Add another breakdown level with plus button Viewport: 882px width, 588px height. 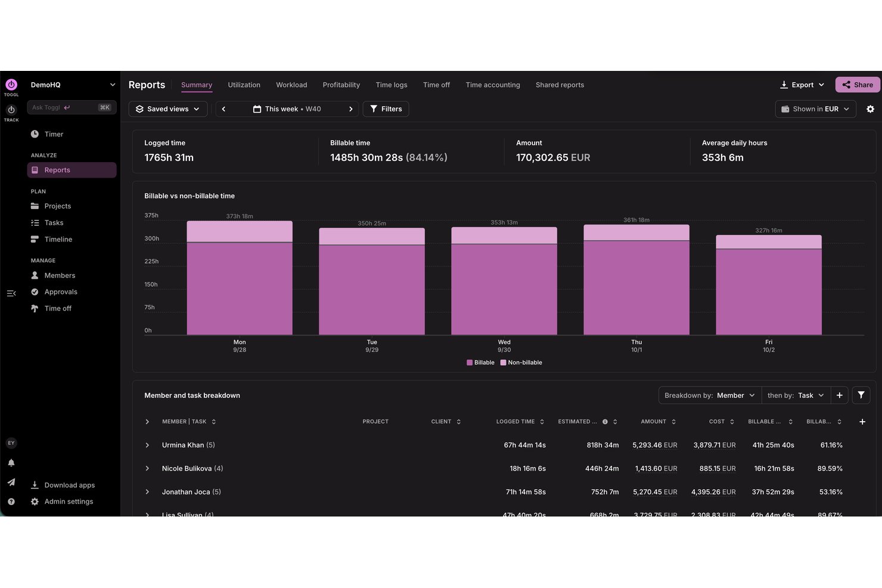coord(839,396)
